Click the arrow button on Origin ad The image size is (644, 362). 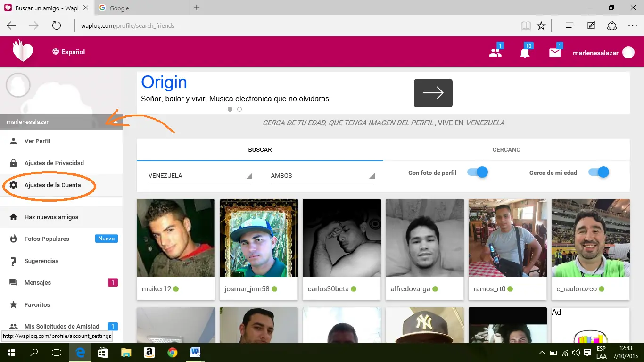click(433, 93)
